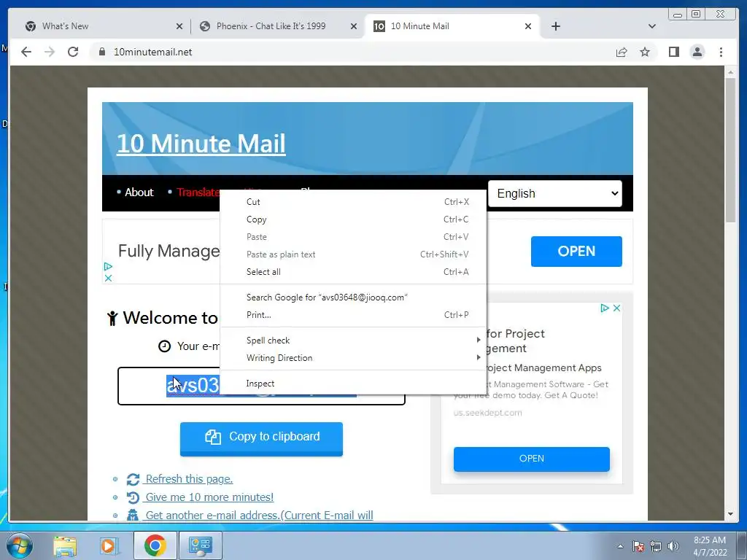The width and height of the screenshot is (747, 560).
Task: Close the side ad with X
Action: click(x=616, y=308)
